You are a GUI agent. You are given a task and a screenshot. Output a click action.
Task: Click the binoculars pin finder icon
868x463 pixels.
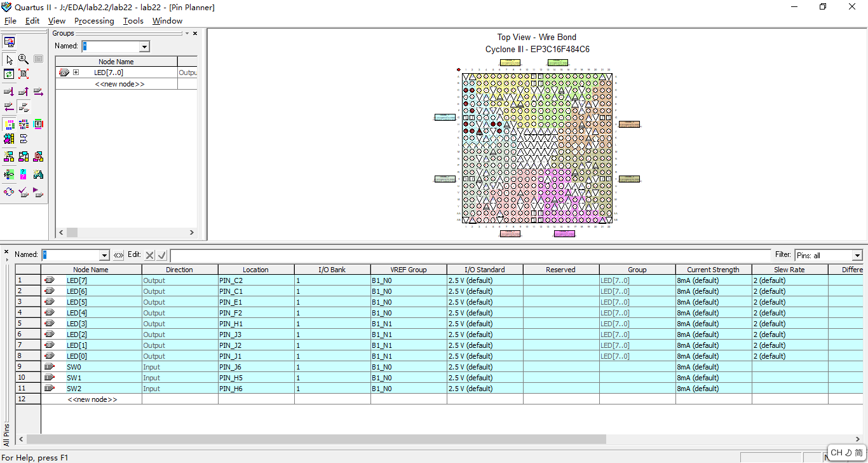point(38,174)
